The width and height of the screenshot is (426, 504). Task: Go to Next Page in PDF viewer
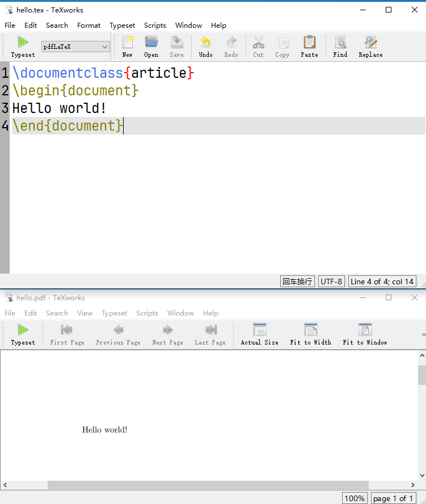(168, 335)
